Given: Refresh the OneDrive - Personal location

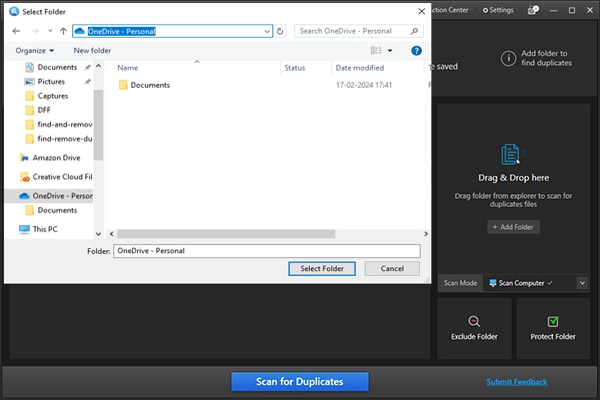Looking at the screenshot, I should (280, 31).
